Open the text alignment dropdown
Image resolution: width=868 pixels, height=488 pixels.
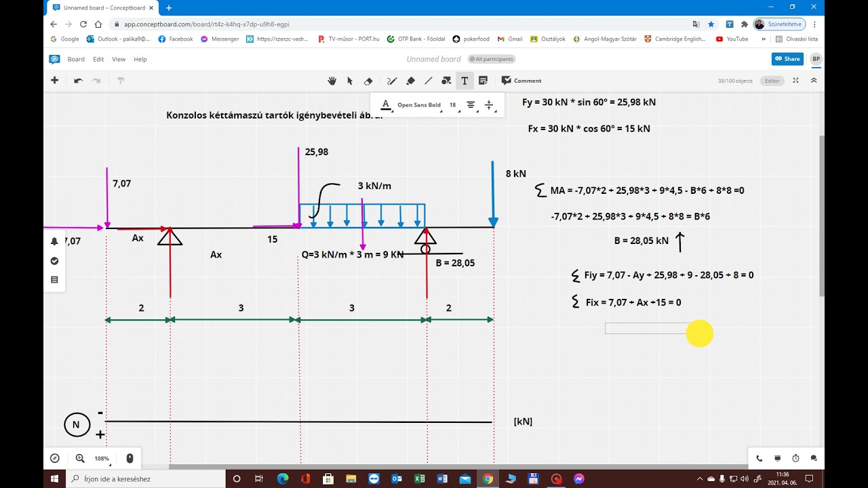point(471,105)
